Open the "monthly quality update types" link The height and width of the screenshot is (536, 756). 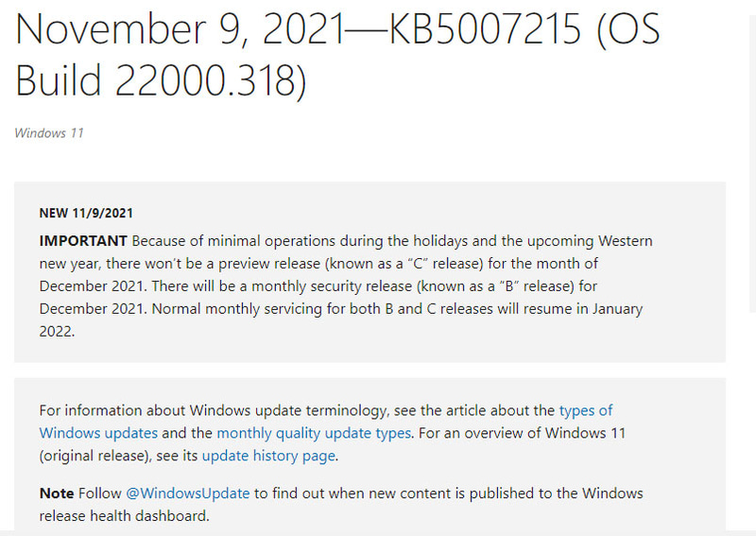tap(314, 433)
